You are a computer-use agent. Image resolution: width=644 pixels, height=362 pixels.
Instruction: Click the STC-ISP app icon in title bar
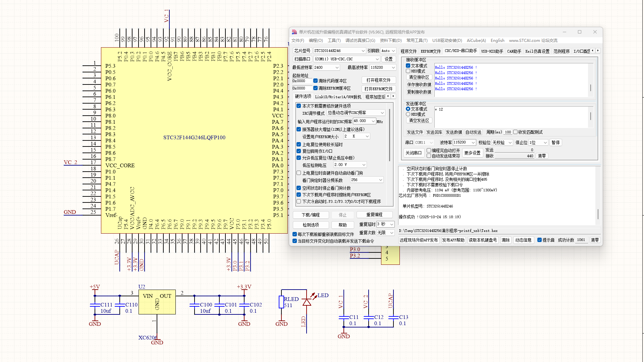point(294,32)
